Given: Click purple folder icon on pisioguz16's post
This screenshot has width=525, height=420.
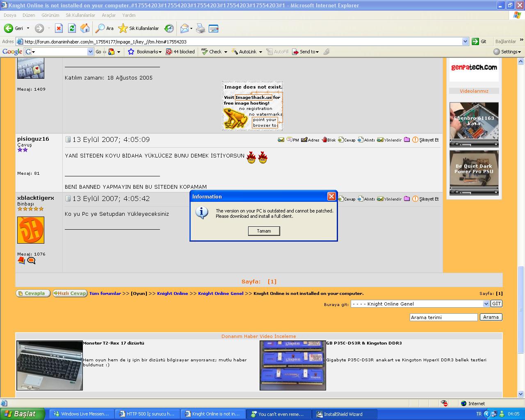Looking at the screenshot, I should (407, 140).
